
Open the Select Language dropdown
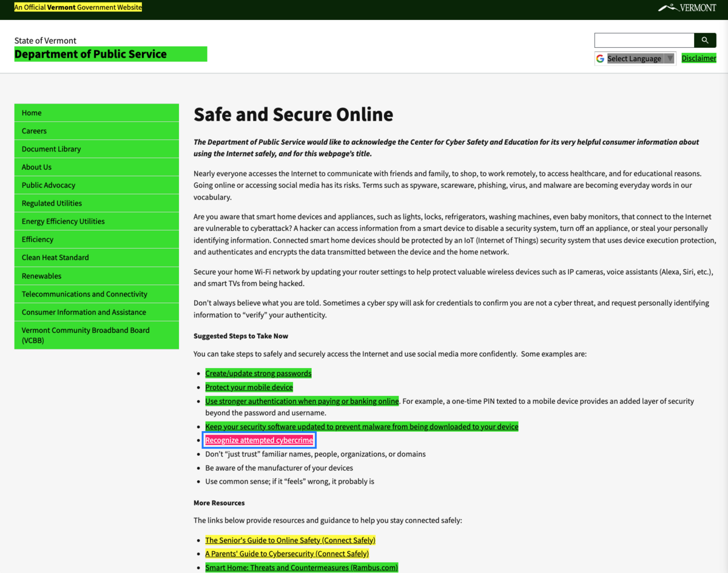(635, 58)
